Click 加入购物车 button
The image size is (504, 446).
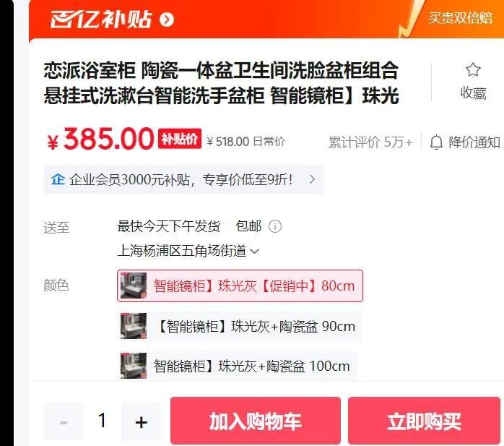point(256,421)
